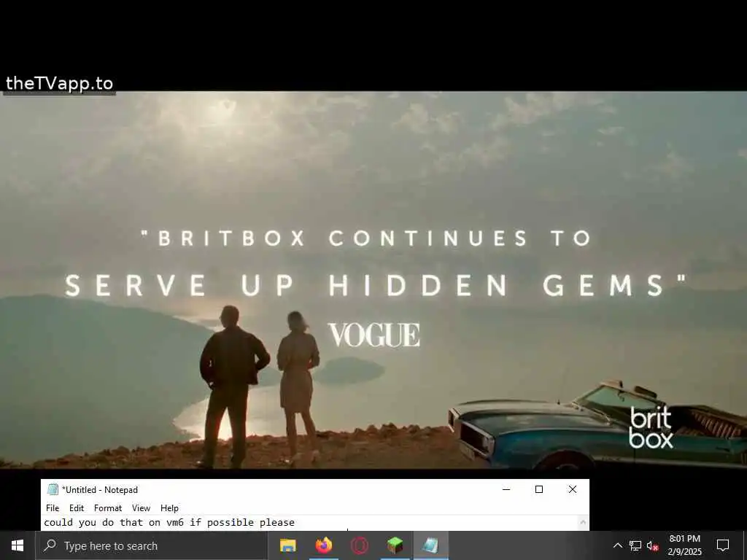Image resolution: width=747 pixels, height=560 pixels.
Task: Click the taskbar search box
Action: coord(151,545)
